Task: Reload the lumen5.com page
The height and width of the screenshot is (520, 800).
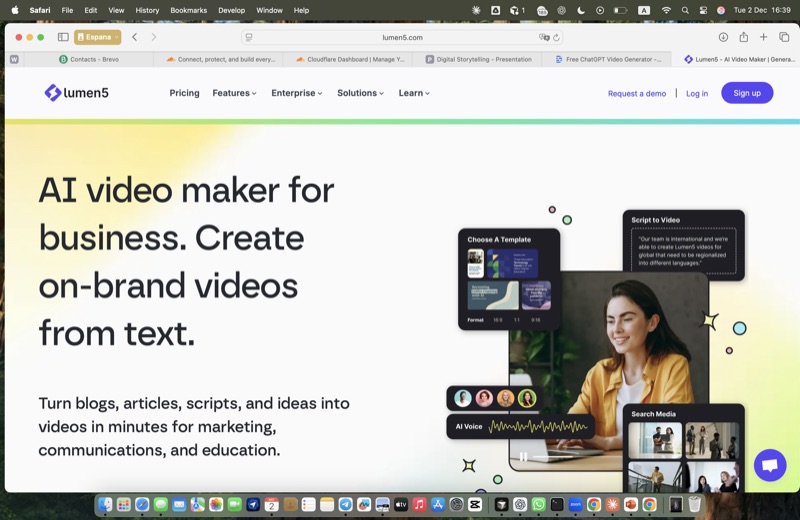Action: pos(556,37)
